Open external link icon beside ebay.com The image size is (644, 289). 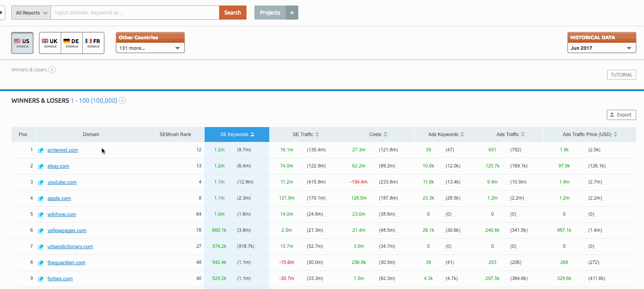click(x=41, y=167)
